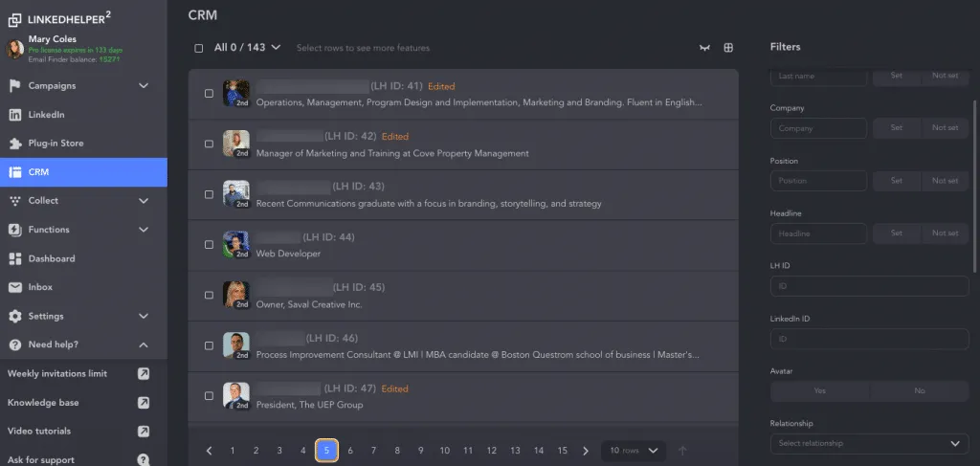980x466 pixels.
Task: Open Mary Coles profile avatar
Action: (15, 49)
